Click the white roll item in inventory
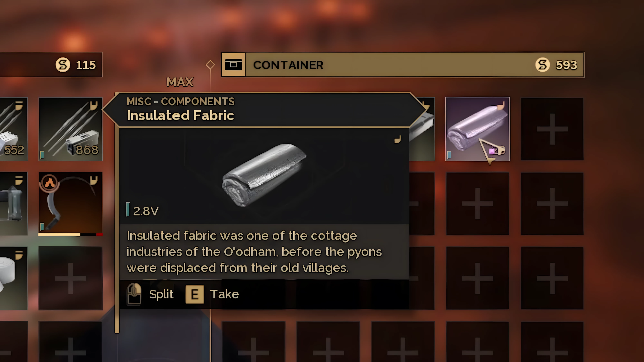This screenshot has width=644, height=362. click(x=14, y=278)
